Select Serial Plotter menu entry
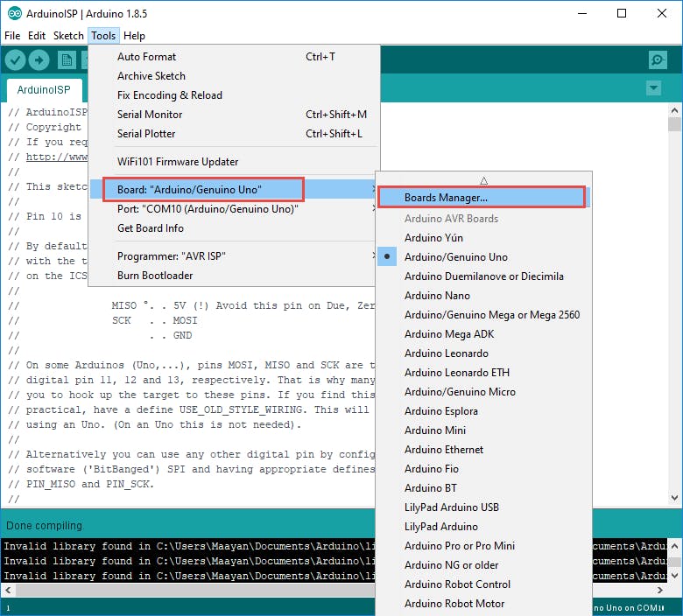The image size is (683, 616). pyautogui.click(x=146, y=134)
